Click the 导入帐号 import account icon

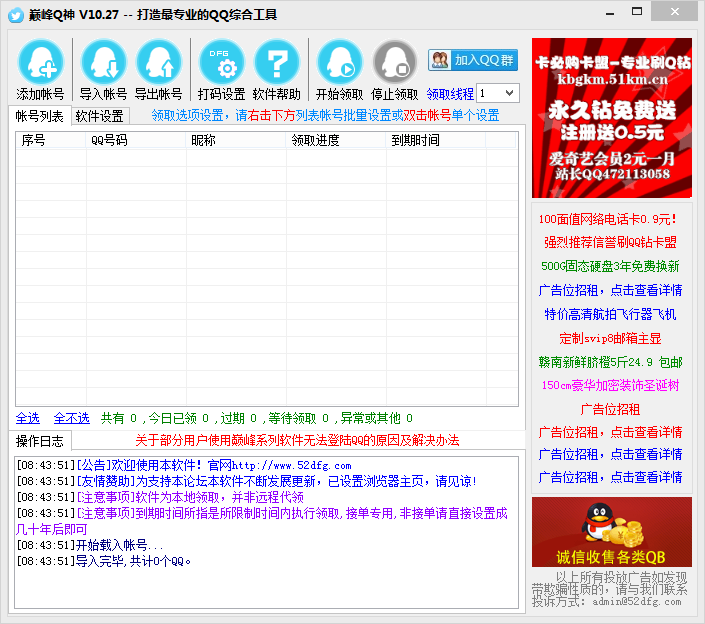coord(103,63)
